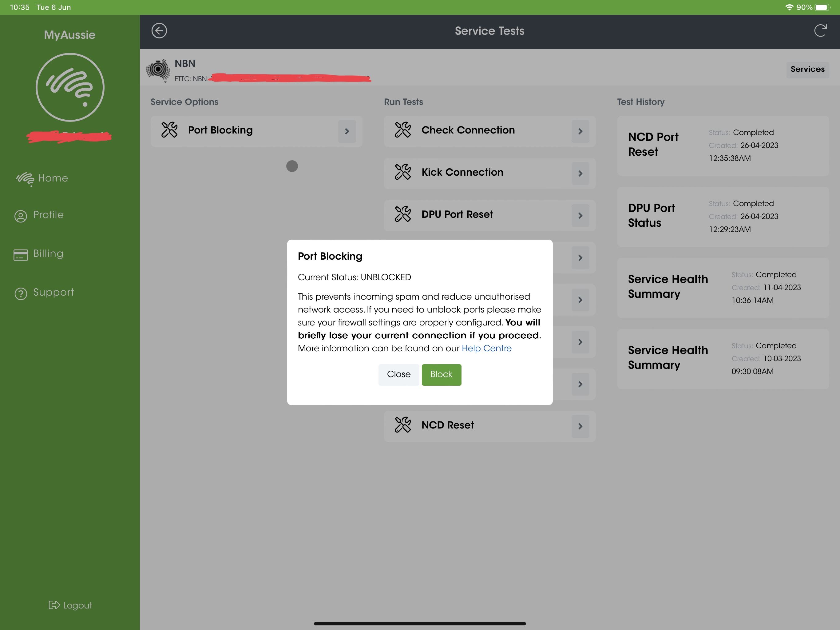This screenshot has height=630, width=840.
Task: Open the DPU Port Status history entry
Action: pos(723,217)
